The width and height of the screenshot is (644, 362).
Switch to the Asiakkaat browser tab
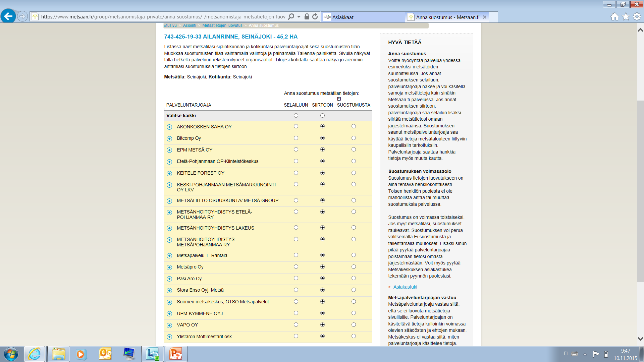click(363, 17)
